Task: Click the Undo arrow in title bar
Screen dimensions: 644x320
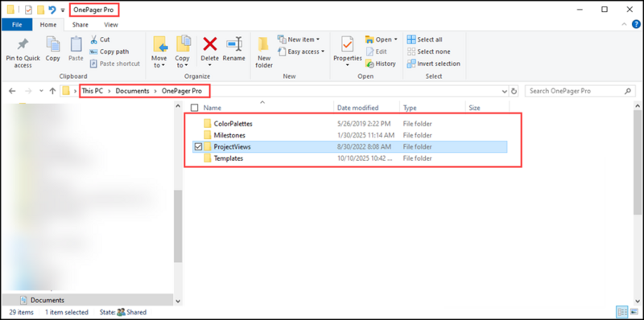Action: coord(52,10)
